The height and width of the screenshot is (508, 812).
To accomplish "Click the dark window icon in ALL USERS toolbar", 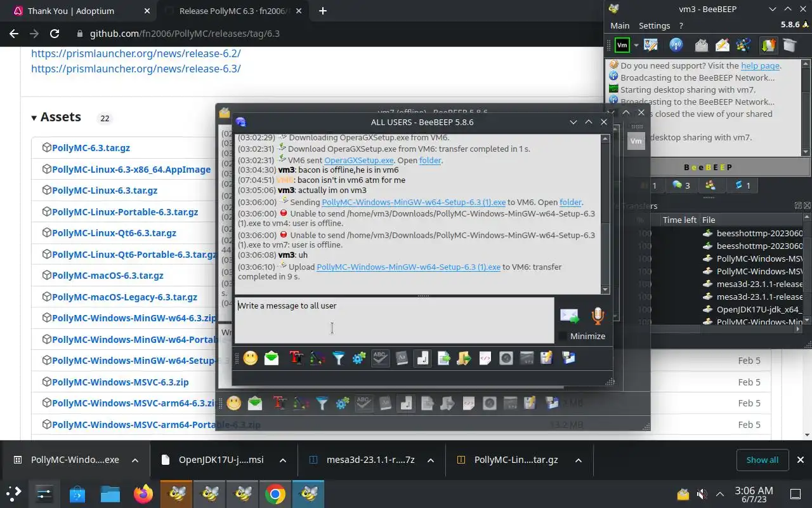I will (x=527, y=358).
